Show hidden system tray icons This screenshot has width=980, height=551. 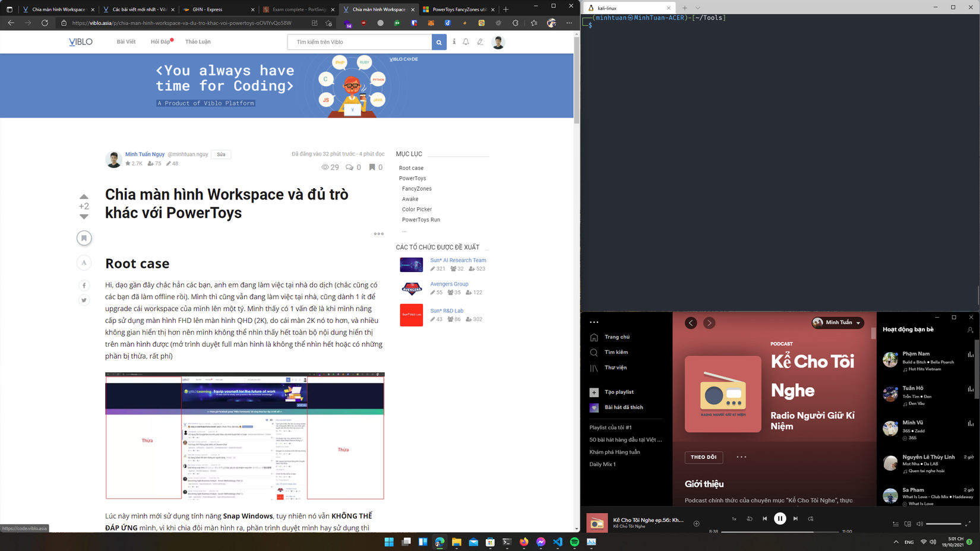click(896, 542)
